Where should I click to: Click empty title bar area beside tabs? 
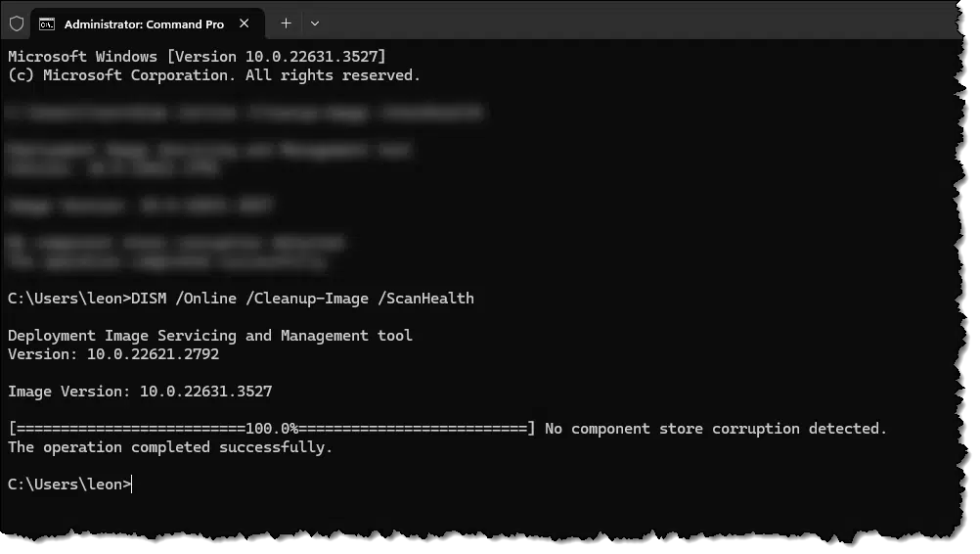625,23
